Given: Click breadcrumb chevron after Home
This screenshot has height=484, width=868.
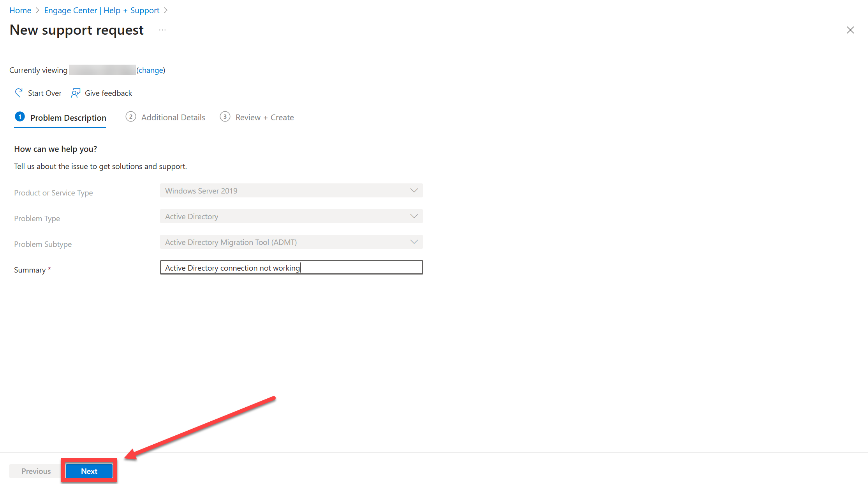Looking at the screenshot, I should pos(38,11).
